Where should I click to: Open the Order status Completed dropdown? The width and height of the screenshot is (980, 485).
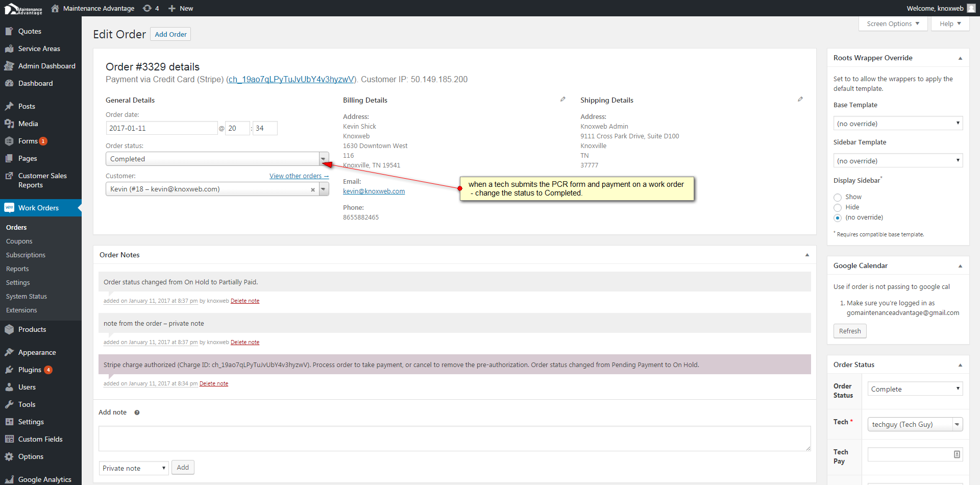pyautogui.click(x=217, y=159)
